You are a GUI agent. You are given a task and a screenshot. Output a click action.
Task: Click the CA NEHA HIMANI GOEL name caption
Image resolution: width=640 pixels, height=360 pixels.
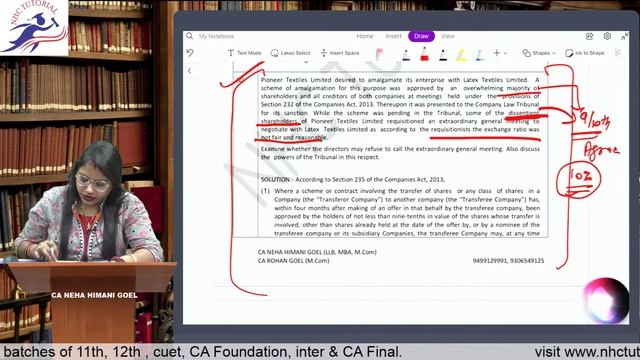94,295
